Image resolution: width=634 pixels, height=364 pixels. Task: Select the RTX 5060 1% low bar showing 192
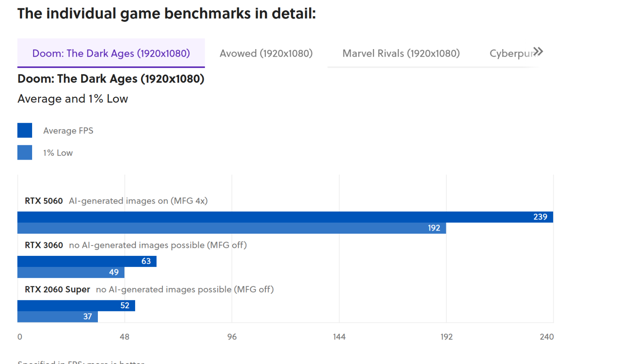(231, 228)
